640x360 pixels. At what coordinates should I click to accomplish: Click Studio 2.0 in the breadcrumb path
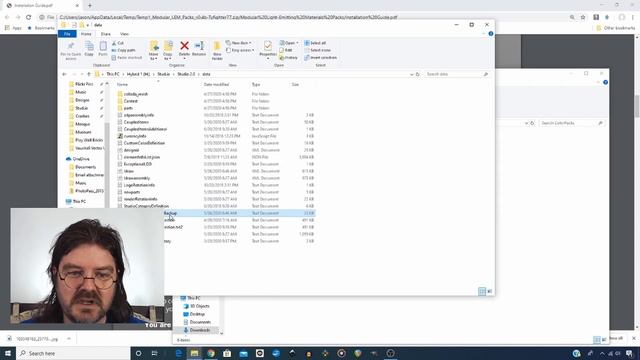point(186,74)
